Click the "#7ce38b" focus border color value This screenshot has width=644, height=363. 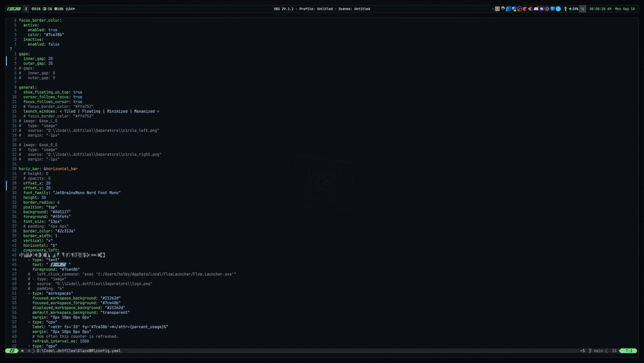pos(54,35)
